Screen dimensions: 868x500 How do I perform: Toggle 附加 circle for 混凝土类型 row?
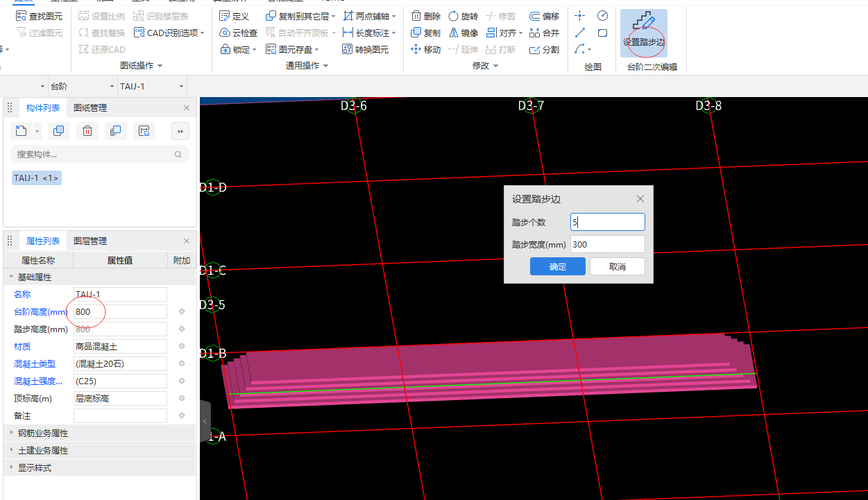point(182,364)
